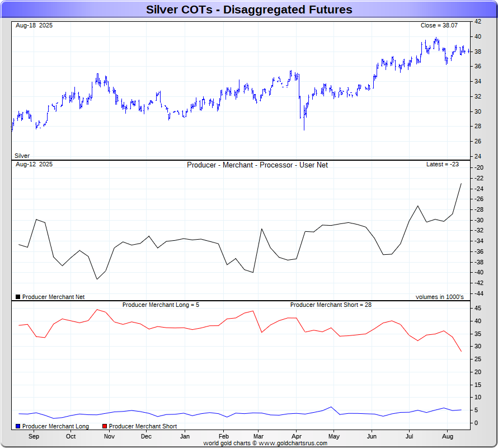Click the -44 tick on net position axis
498x448 pixels.
coord(478,293)
